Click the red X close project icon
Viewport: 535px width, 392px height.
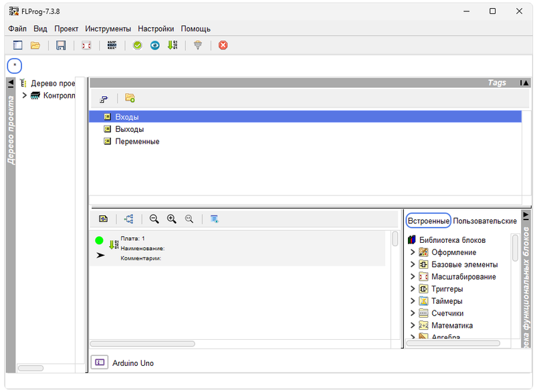tap(223, 45)
